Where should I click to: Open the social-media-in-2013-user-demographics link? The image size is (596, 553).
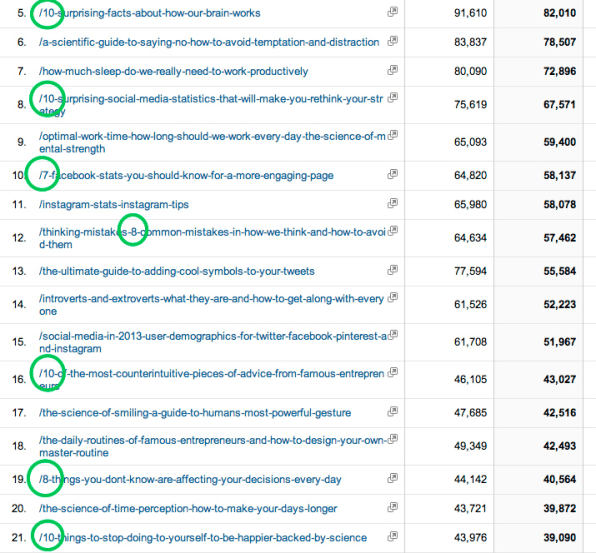213,342
